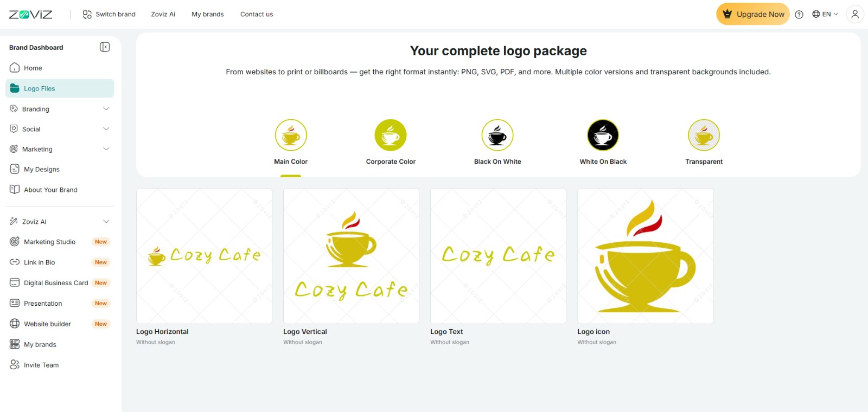
Task: Open the EN language dropdown
Action: tap(825, 15)
